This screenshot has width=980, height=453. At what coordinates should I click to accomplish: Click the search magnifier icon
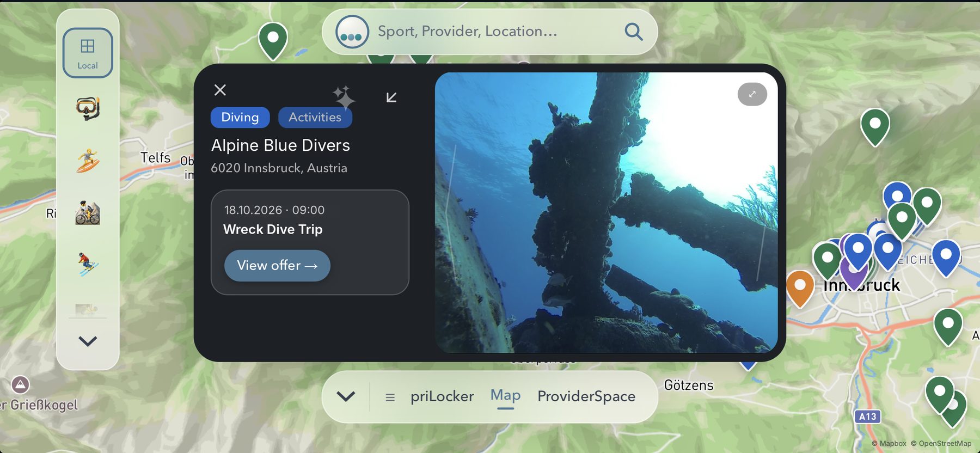point(633,32)
